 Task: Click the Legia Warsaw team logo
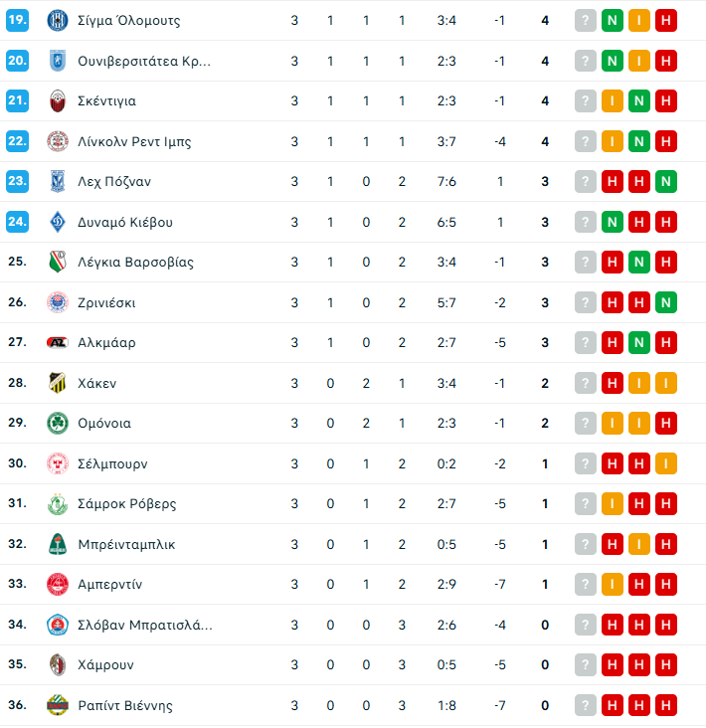tap(57, 263)
